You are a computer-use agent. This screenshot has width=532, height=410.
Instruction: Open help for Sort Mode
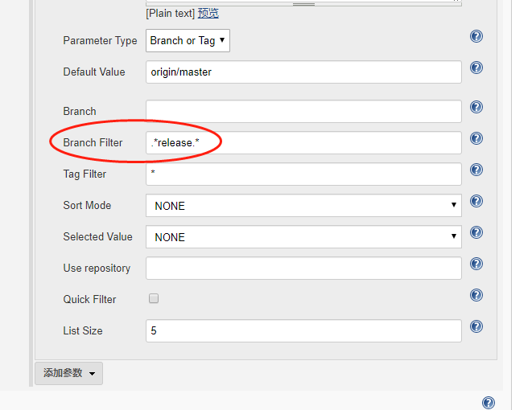[x=476, y=201]
